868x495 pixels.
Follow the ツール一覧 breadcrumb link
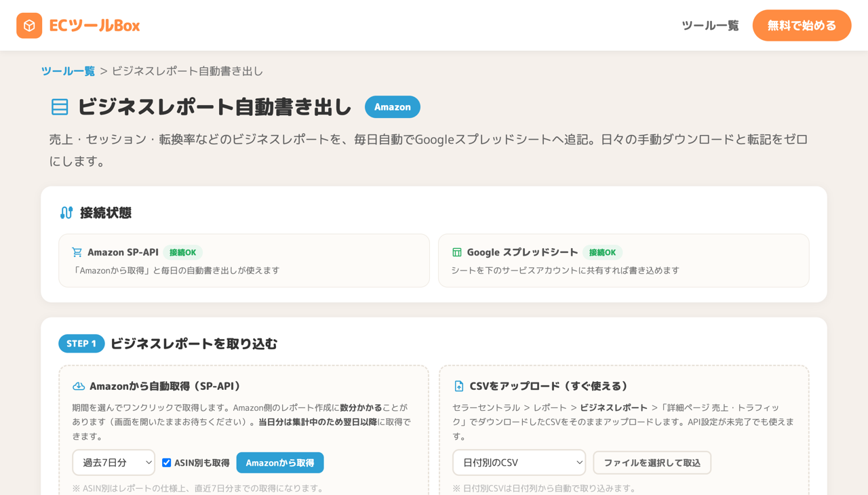tap(68, 71)
